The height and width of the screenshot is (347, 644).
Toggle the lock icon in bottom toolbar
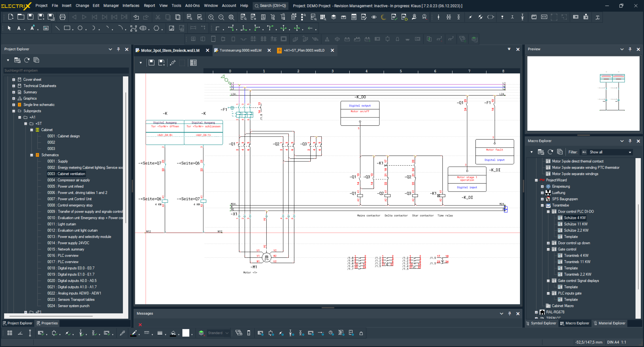point(361,333)
